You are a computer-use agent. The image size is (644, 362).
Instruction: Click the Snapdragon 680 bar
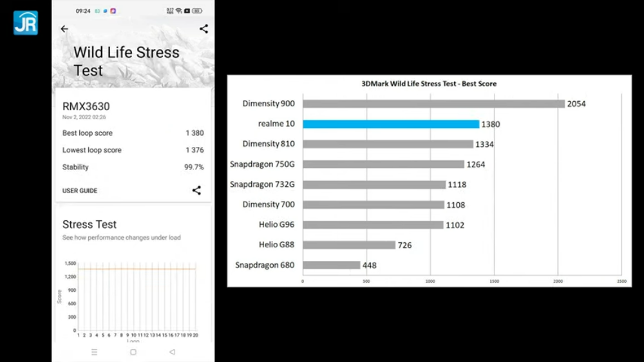point(332,265)
